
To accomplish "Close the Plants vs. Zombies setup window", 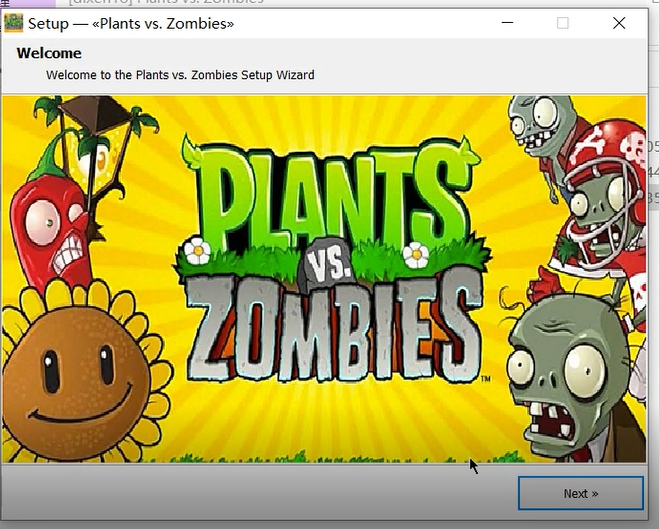I will coord(619,23).
